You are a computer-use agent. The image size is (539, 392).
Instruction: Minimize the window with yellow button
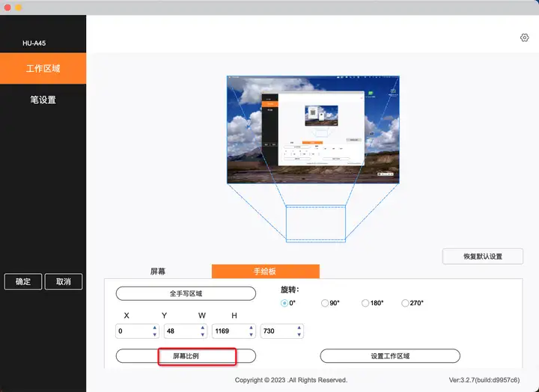19,7
